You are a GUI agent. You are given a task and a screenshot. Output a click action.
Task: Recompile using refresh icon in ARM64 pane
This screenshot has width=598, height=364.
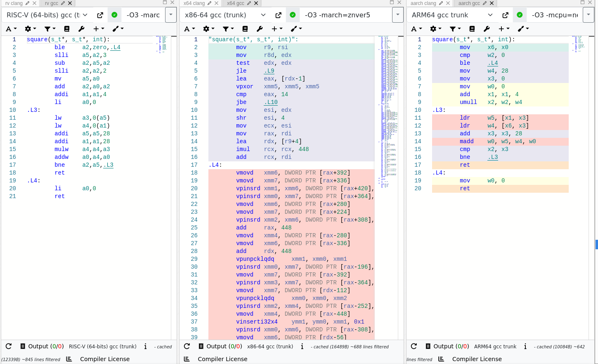[414, 346]
